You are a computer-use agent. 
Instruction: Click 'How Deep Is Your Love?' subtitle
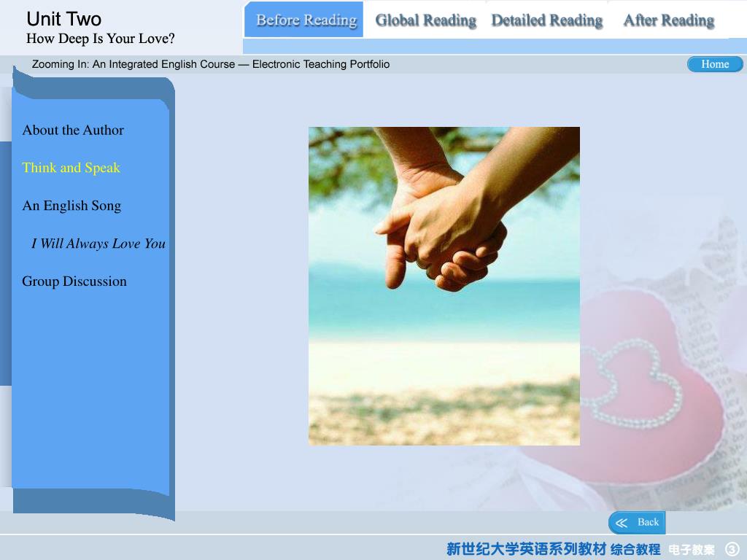click(x=101, y=39)
